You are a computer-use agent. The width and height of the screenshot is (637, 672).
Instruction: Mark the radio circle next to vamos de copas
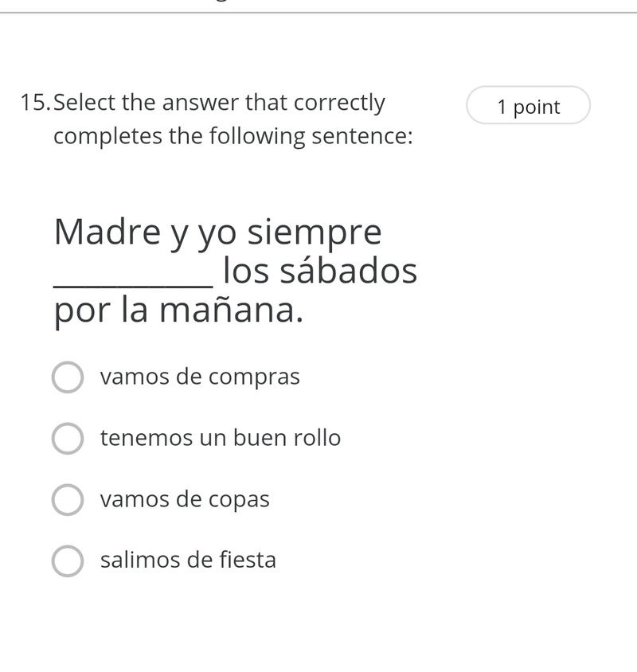coord(68,500)
